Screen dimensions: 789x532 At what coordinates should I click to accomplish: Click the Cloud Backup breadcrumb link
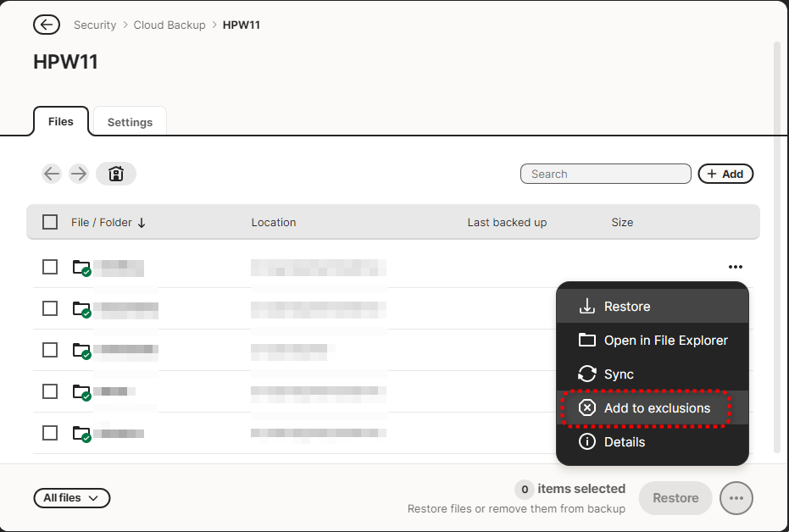click(x=169, y=25)
